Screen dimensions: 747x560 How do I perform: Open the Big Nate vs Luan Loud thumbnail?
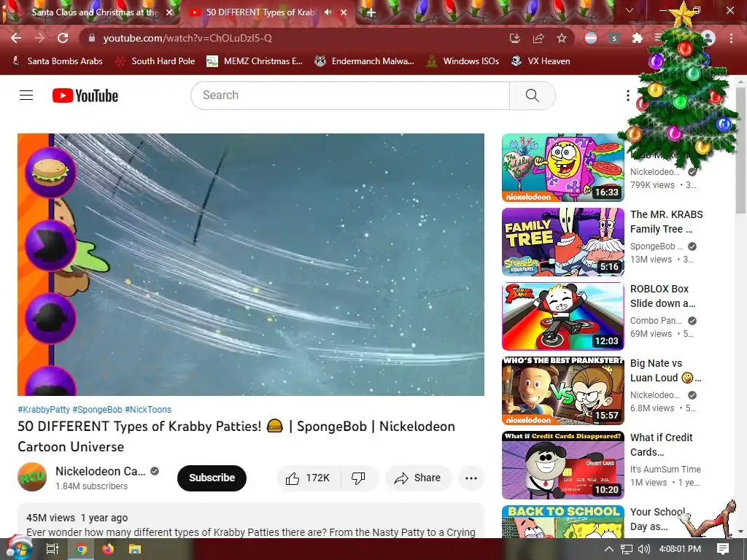click(x=562, y=391)
